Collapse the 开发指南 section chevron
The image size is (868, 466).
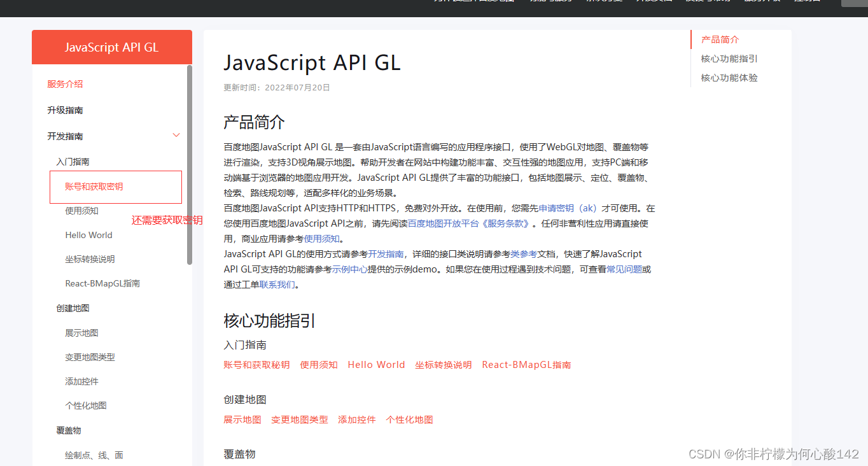pyautogui.click(x=176, y=135)
